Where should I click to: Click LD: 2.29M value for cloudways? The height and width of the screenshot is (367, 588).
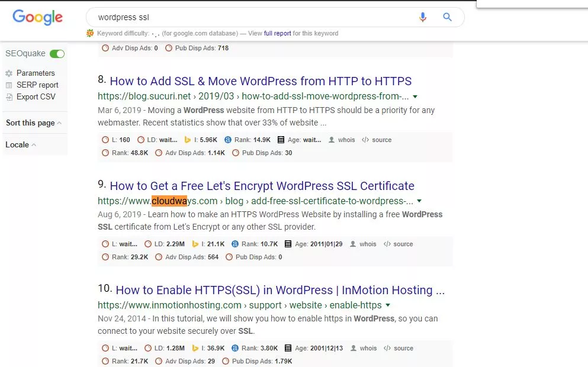pyautogui.click(x=169, y=244)
